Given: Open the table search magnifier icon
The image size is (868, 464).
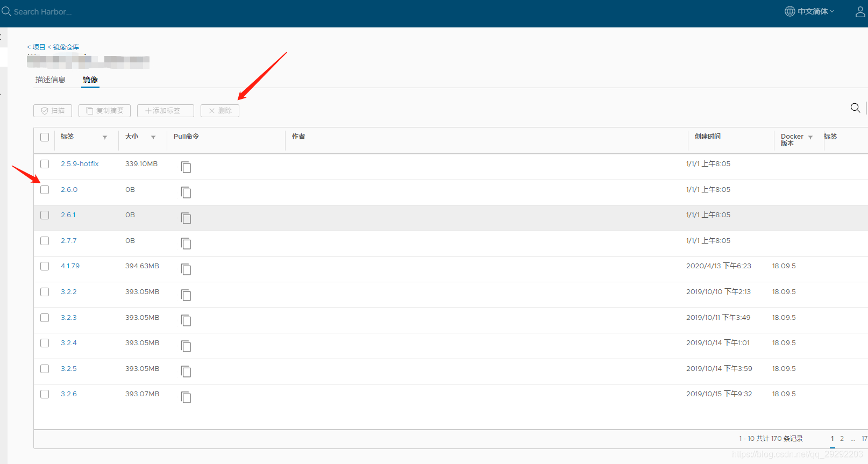Looking at the screenshot, I should [x=855, y=108].
